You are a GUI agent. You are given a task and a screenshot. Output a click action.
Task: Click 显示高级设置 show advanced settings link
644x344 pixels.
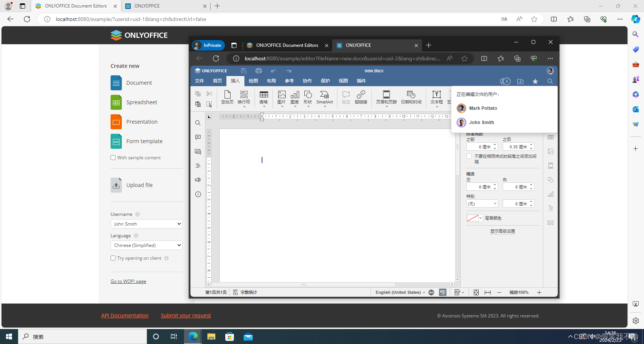tap(503, 231)
